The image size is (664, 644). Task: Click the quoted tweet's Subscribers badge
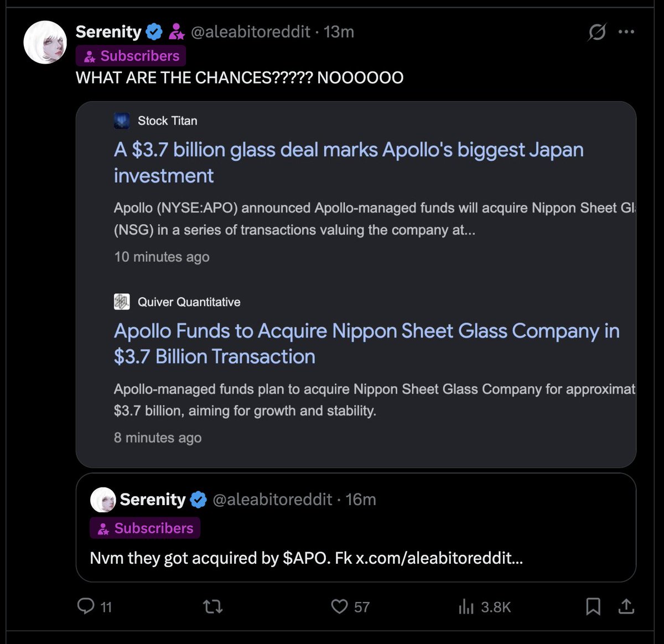[145, 528]
